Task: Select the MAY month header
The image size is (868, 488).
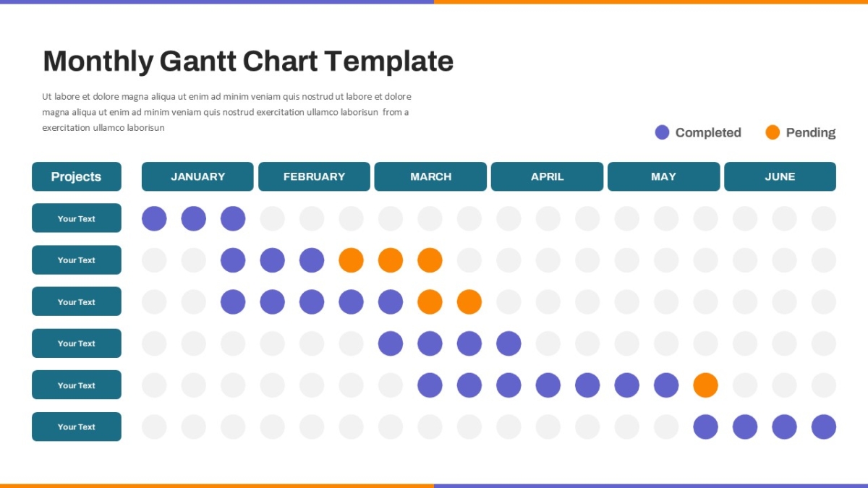Action: pyautogui.click(x=663, y=176)
